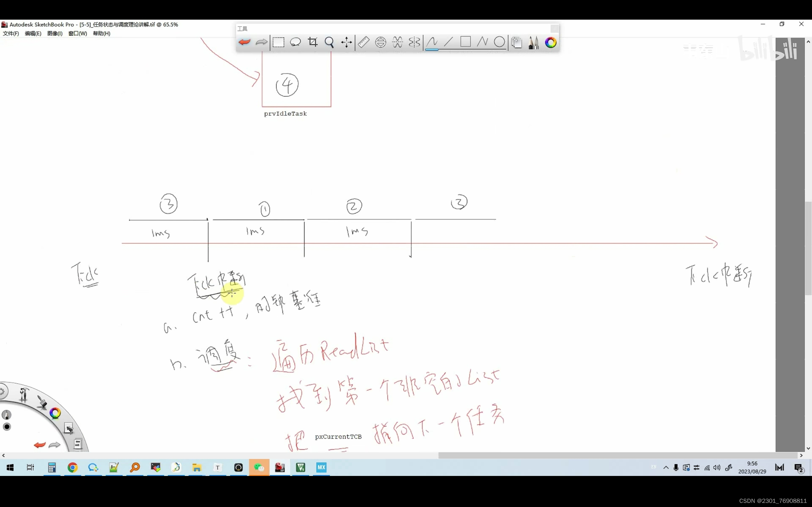
Task: Open brush palette pencils icon
Action: click(534, 42)
